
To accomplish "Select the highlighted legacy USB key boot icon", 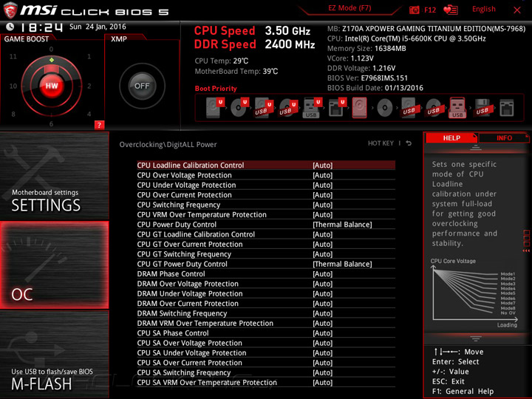I will [x=457, y=108].
